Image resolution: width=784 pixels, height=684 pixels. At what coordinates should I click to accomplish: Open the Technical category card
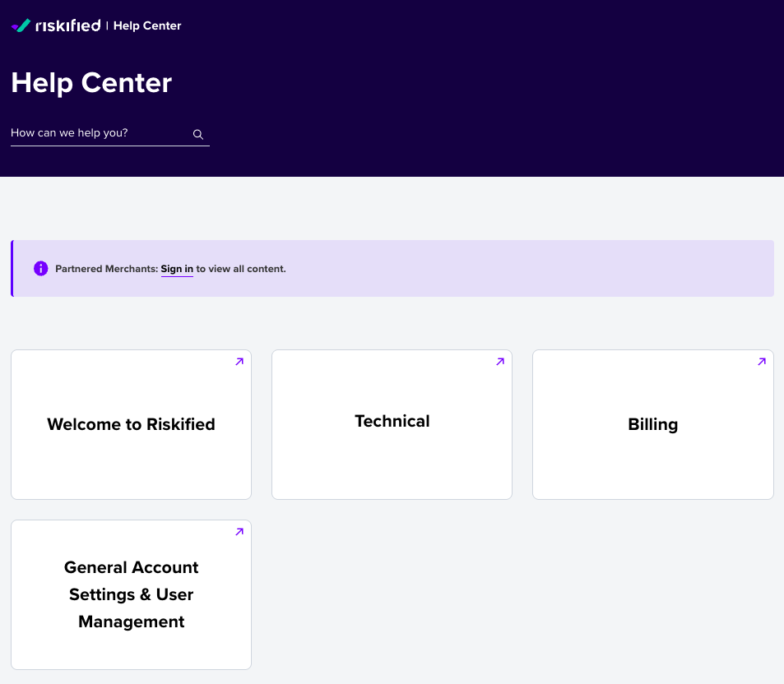coord(392,425)
